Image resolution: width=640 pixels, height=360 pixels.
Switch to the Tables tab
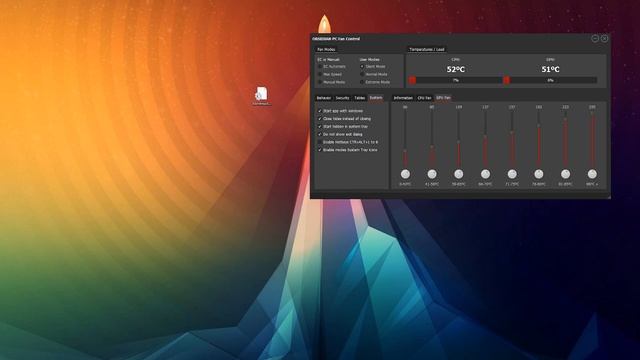coord(360,98)
